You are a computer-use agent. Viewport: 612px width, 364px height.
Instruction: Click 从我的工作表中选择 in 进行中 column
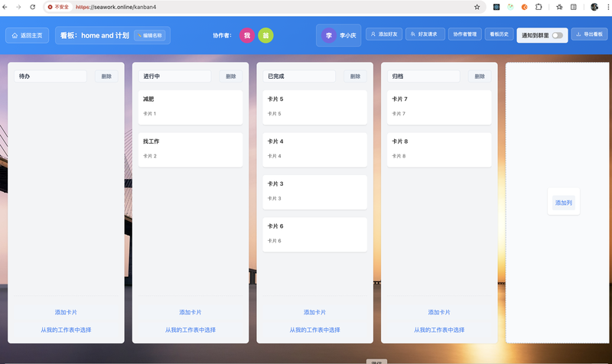tap(190, 330)
